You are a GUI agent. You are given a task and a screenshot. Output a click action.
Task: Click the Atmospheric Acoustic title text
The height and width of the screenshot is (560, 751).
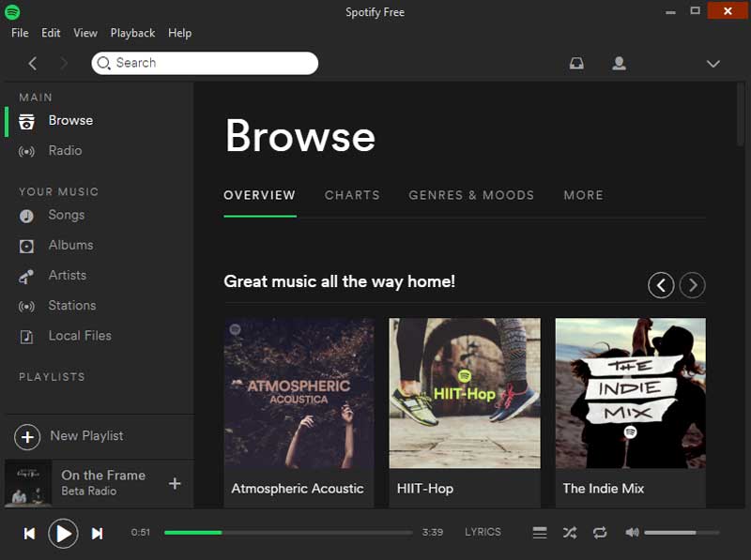coord(298,489)
